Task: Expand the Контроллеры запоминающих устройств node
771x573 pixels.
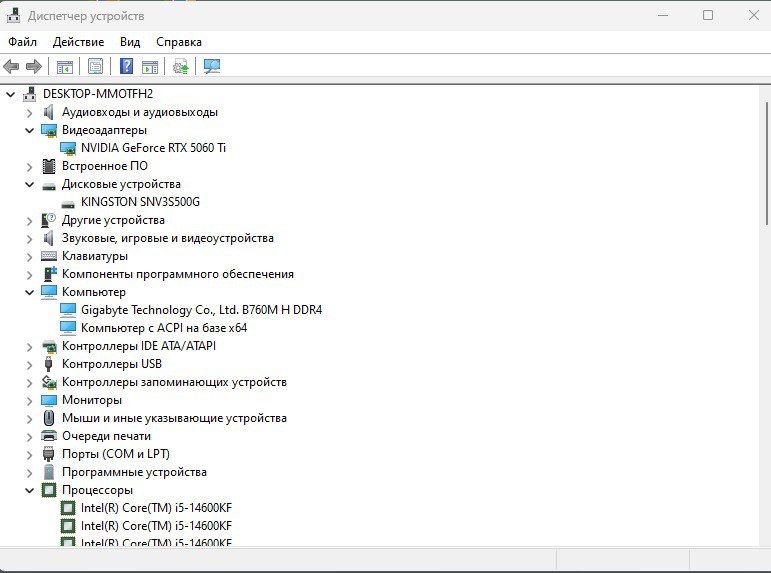Action: (30, 383)
